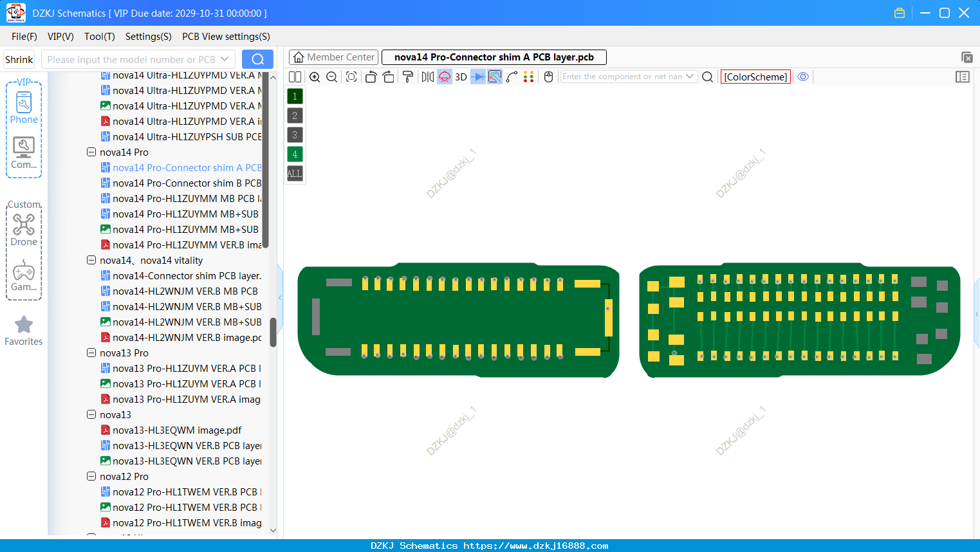Open nova12 Pro-HL1TWEM VER.B image file
The width and height of the screenshot is (980, 552).
tap(181, 523)
